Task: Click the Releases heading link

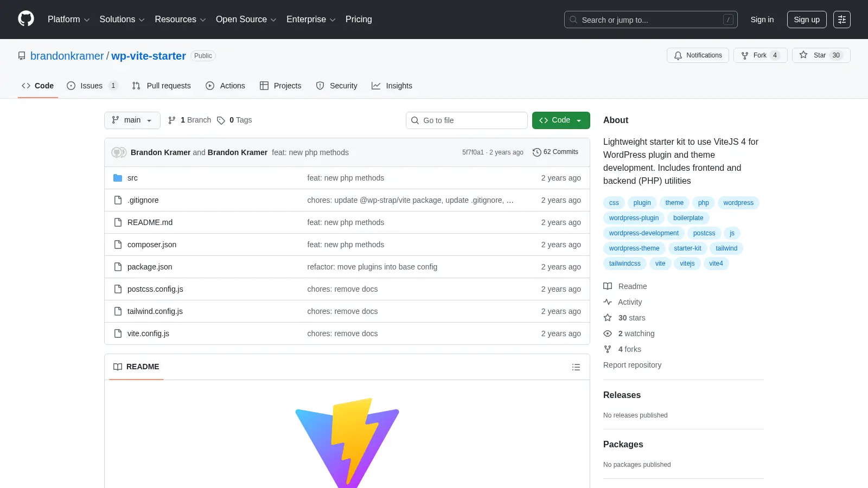Action: coord(622,395)
